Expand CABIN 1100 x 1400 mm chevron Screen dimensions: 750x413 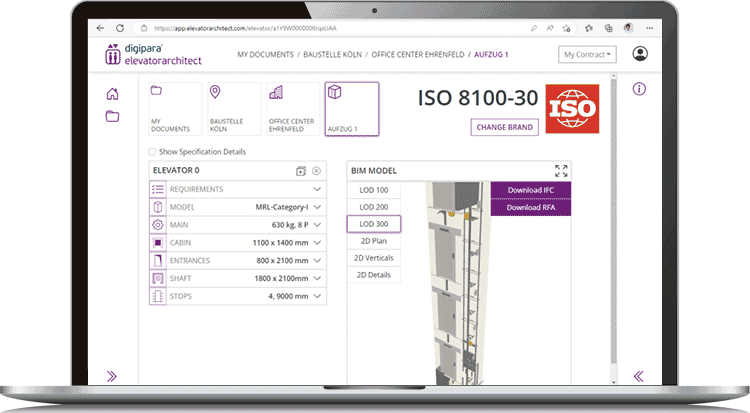click(317, 243)
